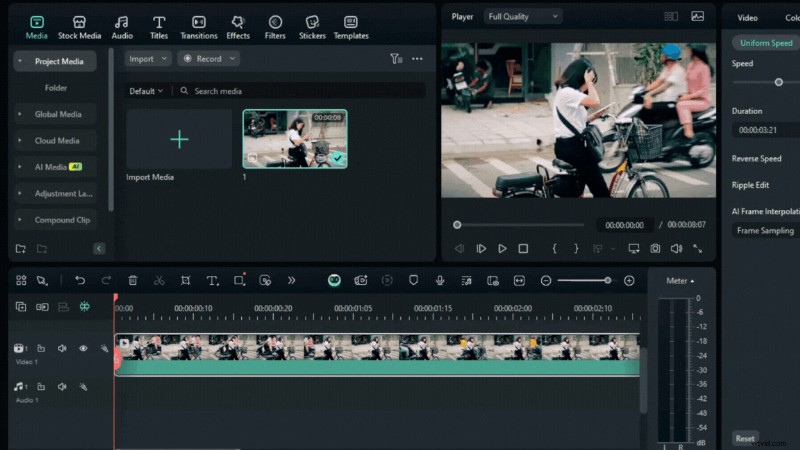
Task: Expand the Adjustment Layer section
Action: click(20, 193)
